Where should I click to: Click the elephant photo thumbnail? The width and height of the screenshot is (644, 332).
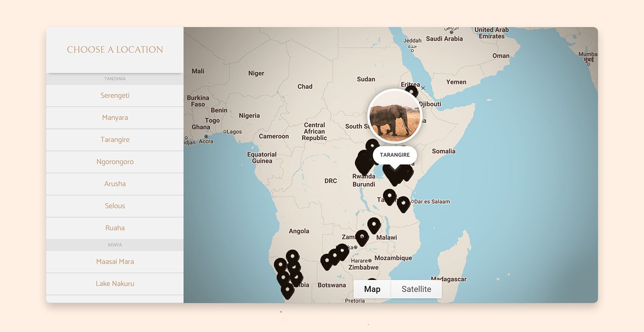tap(395, 115)
